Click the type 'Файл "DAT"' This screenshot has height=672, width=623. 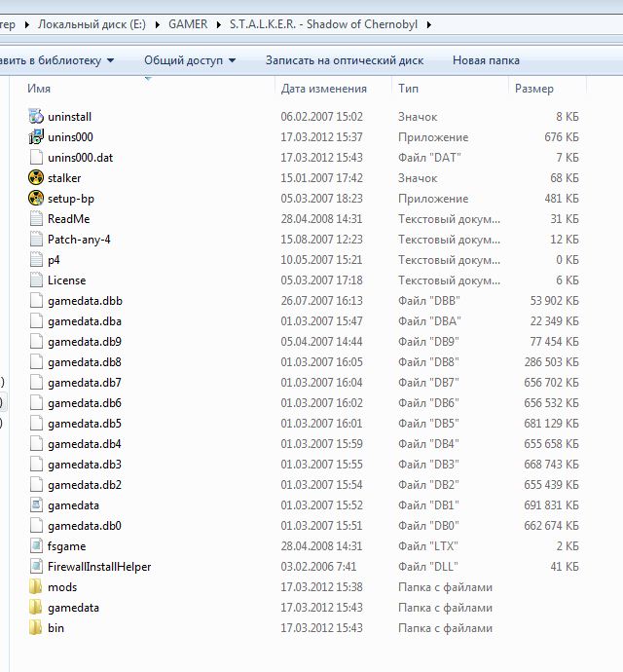click(x=429, y=158)
